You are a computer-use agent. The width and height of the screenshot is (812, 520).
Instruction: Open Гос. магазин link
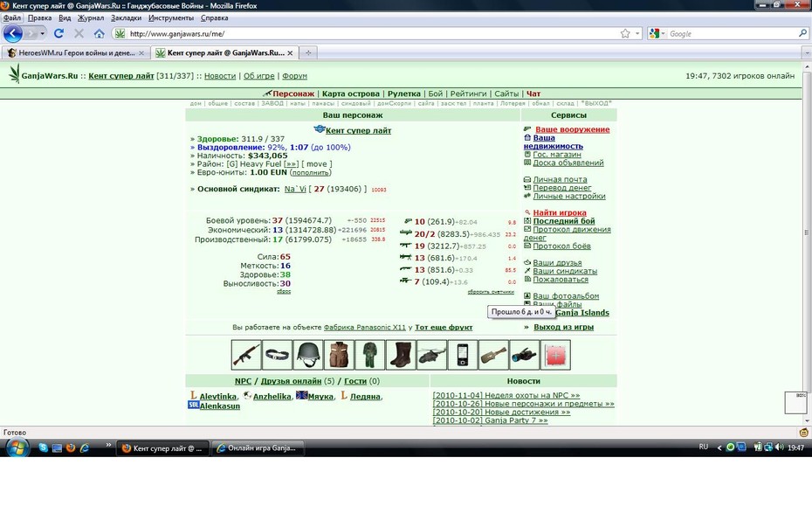(557, 155)
